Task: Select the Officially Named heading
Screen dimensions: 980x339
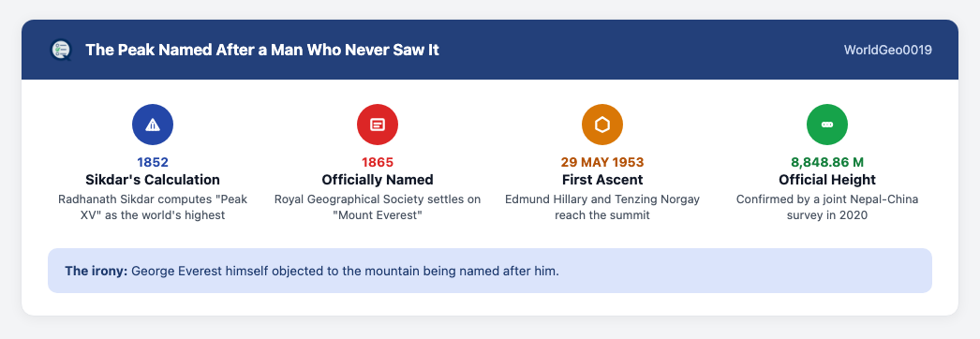Action: (378, 180)
